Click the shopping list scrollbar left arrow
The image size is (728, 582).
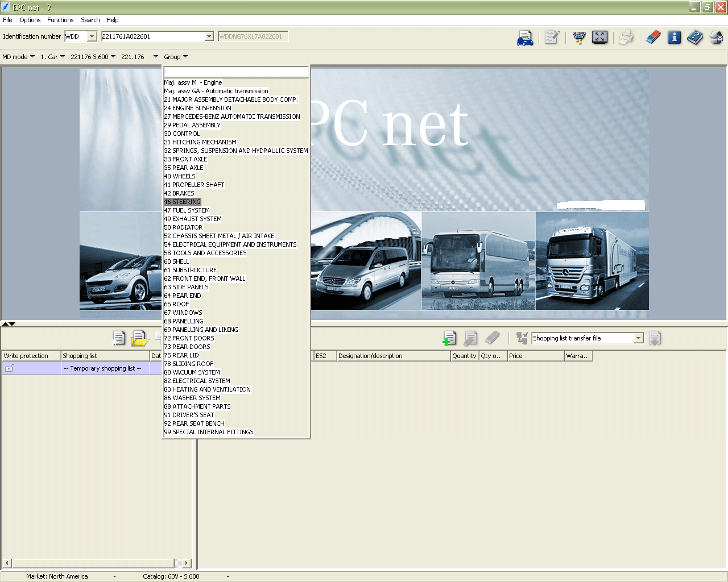6,563
